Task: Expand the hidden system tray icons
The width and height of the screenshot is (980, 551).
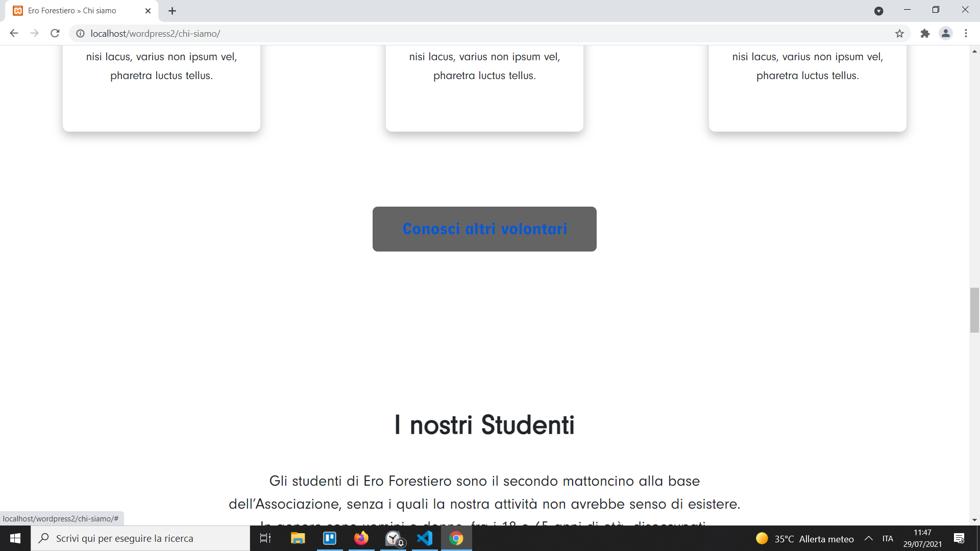Action: [x=868, y=538]
